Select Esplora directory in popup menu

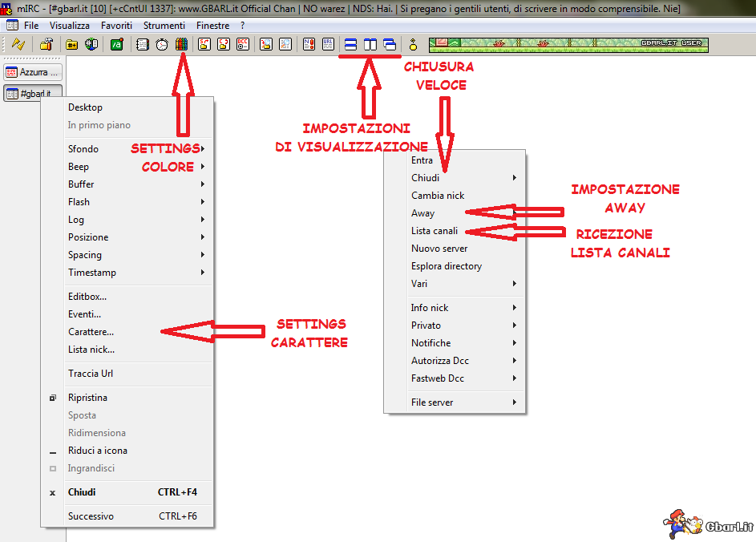click(455, 266)
